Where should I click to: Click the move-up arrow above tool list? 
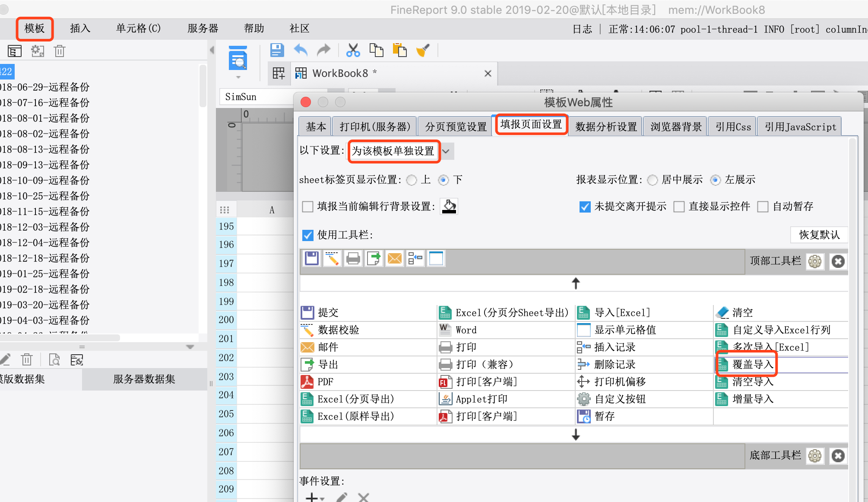[x=576, y=283]
